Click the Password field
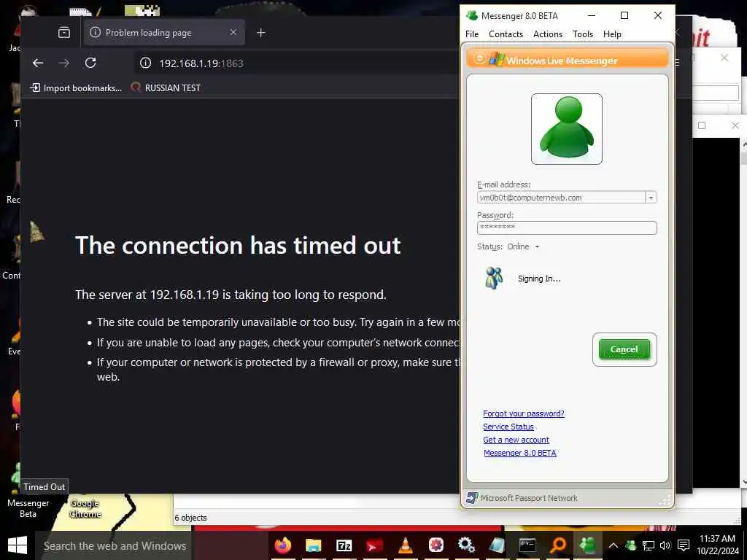This screenshot has height=560, width=747. (566, 227)
